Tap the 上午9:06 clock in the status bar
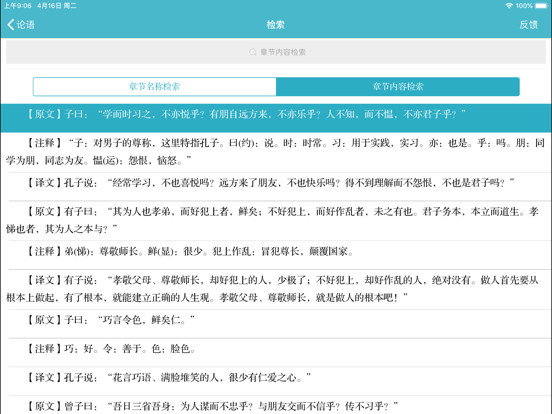The image size is (552, 414). coord(18,6)
